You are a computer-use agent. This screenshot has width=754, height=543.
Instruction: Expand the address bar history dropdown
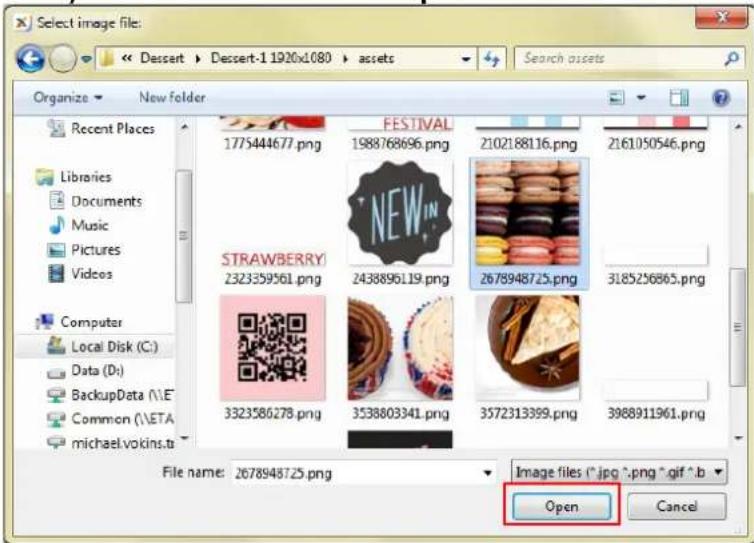click(x=465, y=59)
